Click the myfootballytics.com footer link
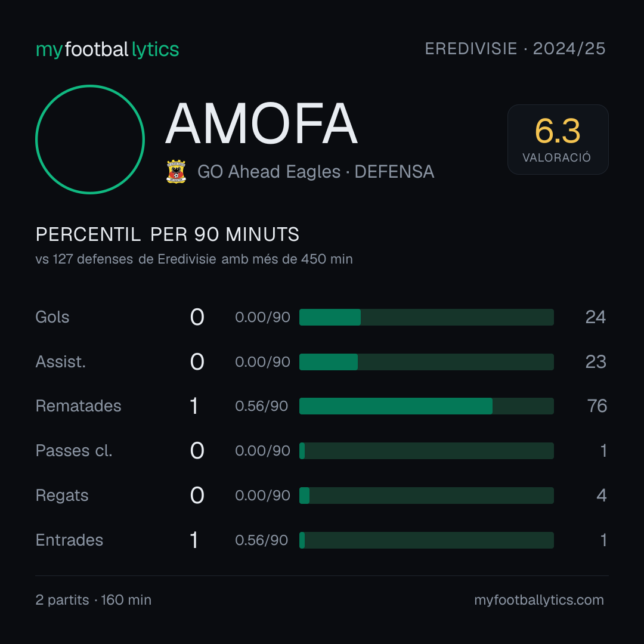Screen dimensions: 644x644 pos(539,600)
